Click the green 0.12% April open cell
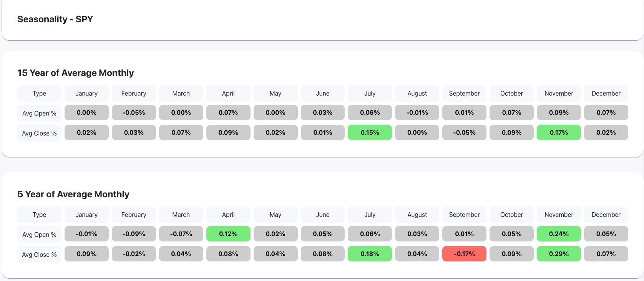Screen dimensions: 644x281 pyautogui.click(x=228, y=234)
